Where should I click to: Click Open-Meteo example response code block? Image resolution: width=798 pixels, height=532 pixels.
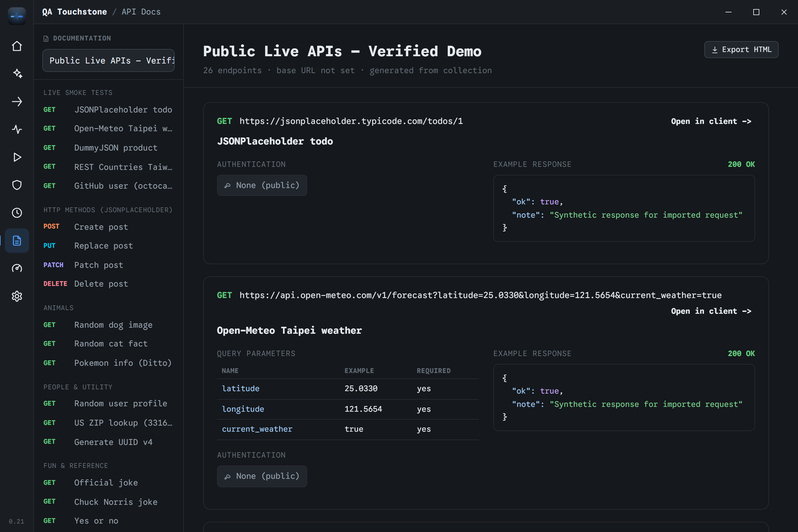pyautogui.click(x=624, y=397)
